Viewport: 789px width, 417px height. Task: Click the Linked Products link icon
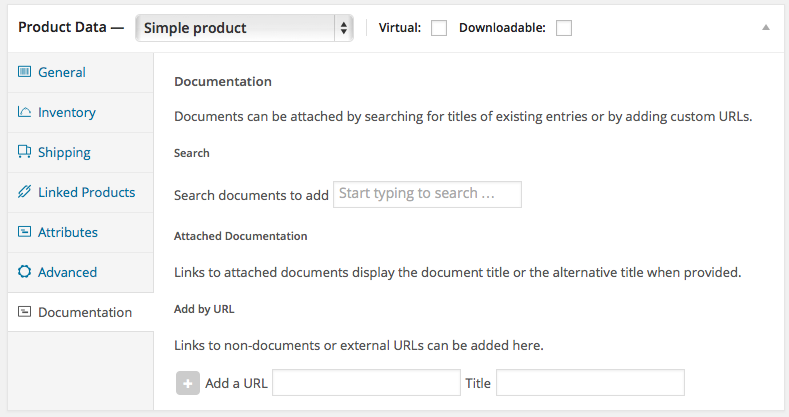coord(25,192)
